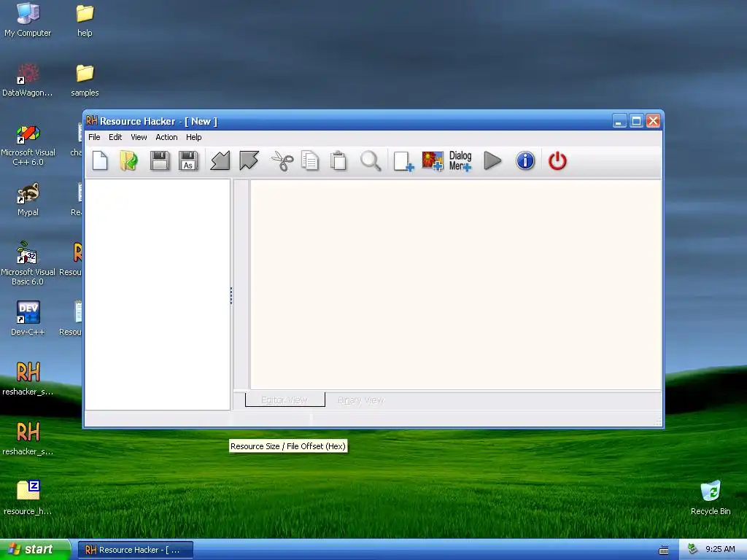Click the red power exit icon
The width and height of the screenshot is (747, 560).
click(557, 160)
